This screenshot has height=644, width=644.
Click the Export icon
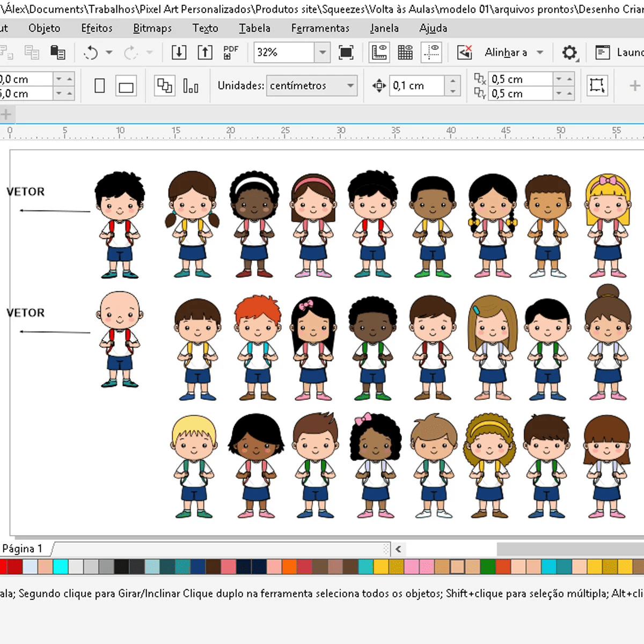(x=205, y=53)
